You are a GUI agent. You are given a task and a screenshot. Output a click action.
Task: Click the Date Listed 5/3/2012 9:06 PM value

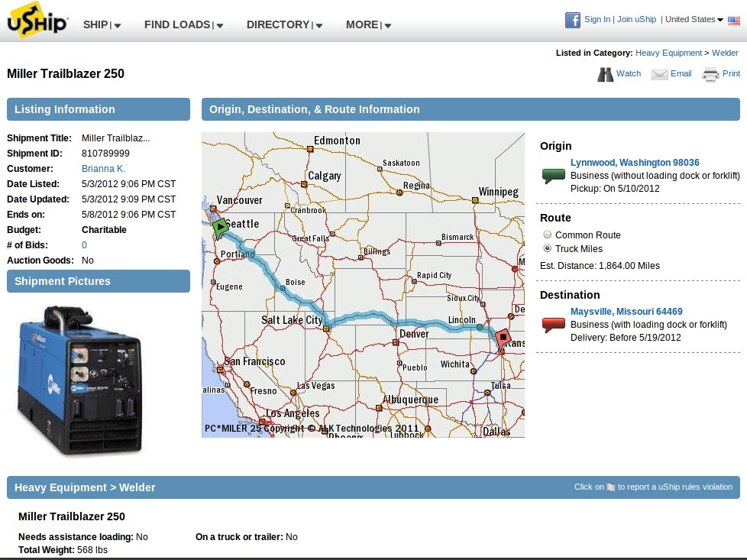(128, 184)
